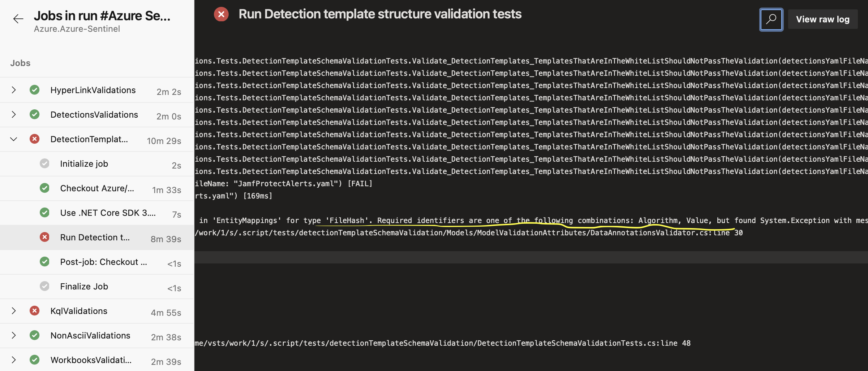This screenshot has width=868, height=371.
Task: Click the search icon in the log viewer
Action: 771,19
